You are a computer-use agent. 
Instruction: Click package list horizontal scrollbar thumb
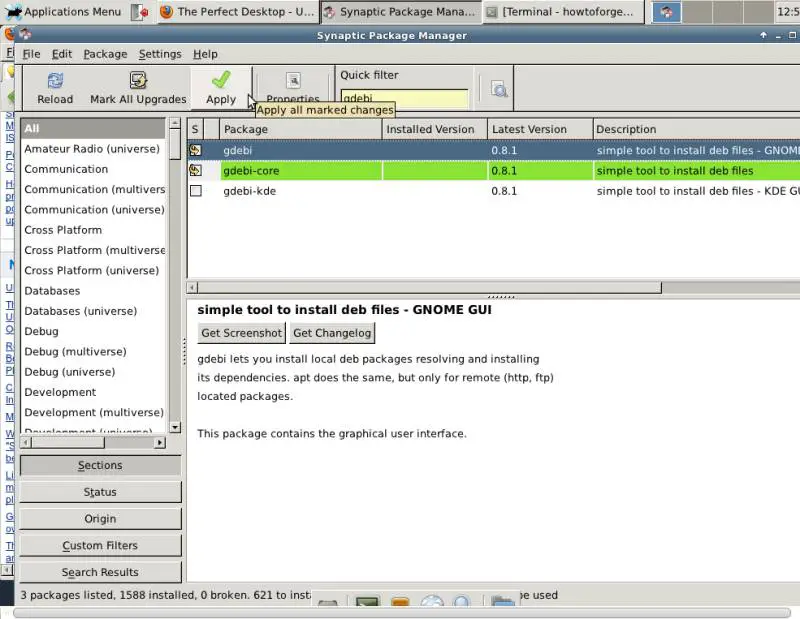pyautogui.click(x=430, y=287)
